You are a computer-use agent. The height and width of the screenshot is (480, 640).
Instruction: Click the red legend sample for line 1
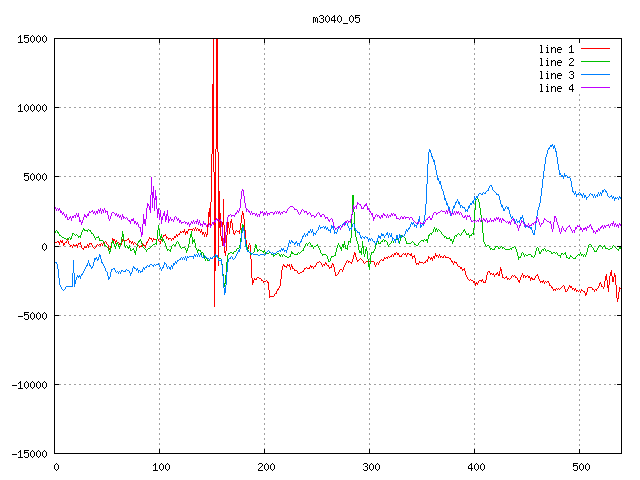click(x=596, y=49)
